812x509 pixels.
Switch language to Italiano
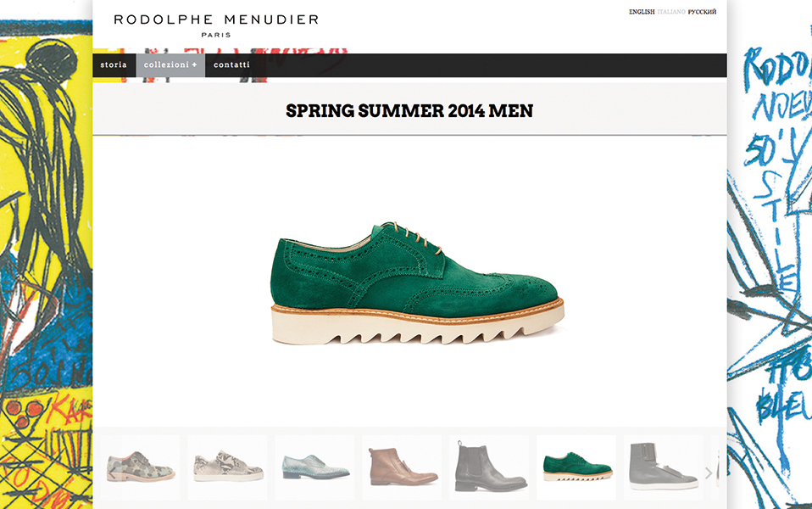(x=671, y=12)
